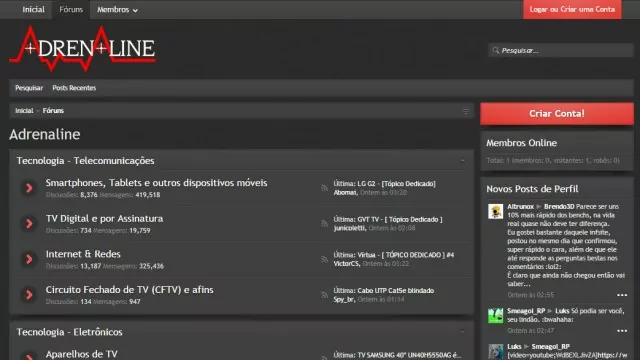This screenshot has width=640, height=360.
Task: Open Pesquisar in the sub-navigation
Action: point(29,88)
